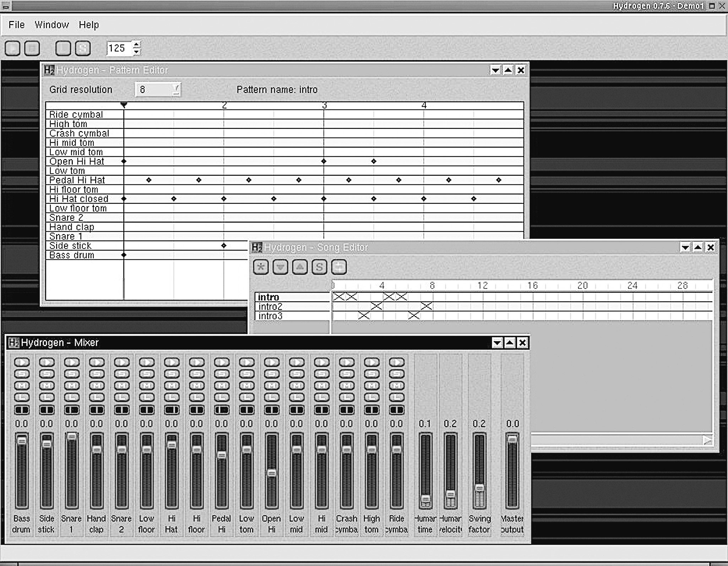Play the Ride cymbal sample in Mixer
Screen dimensions: 728x566
[x=397, y=362]
